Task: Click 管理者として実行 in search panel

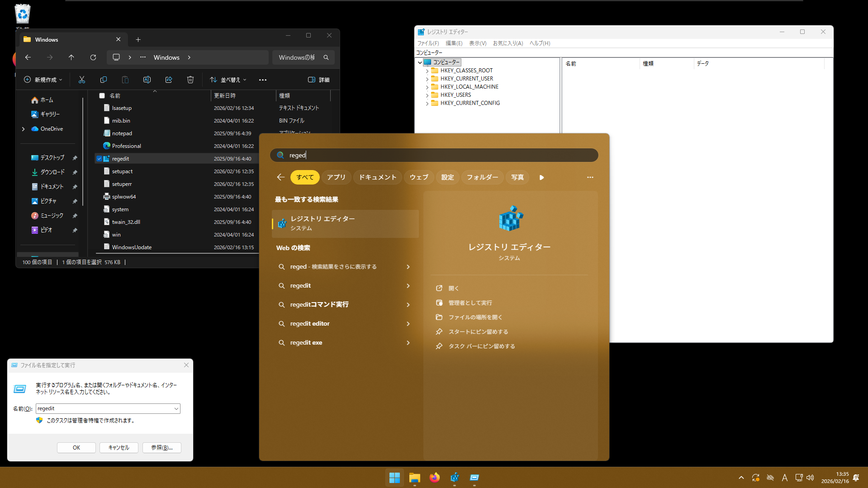Action: [470, 303]
